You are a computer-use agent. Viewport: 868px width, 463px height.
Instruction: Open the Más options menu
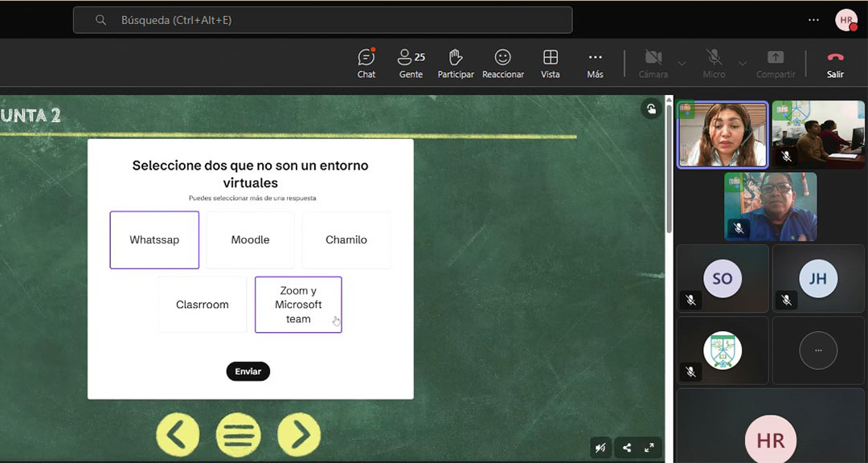pos(595,63)
